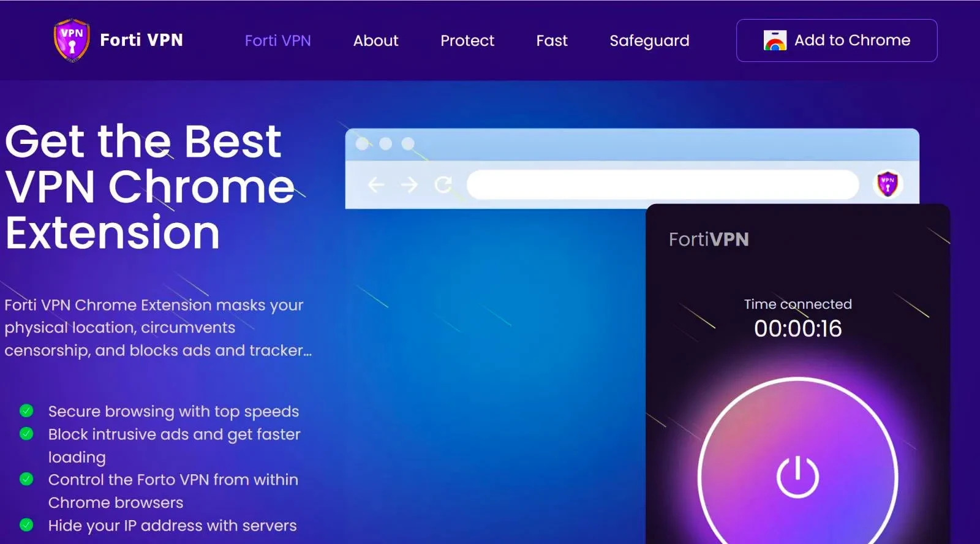Click the Forti VPN shield logo

72,40
